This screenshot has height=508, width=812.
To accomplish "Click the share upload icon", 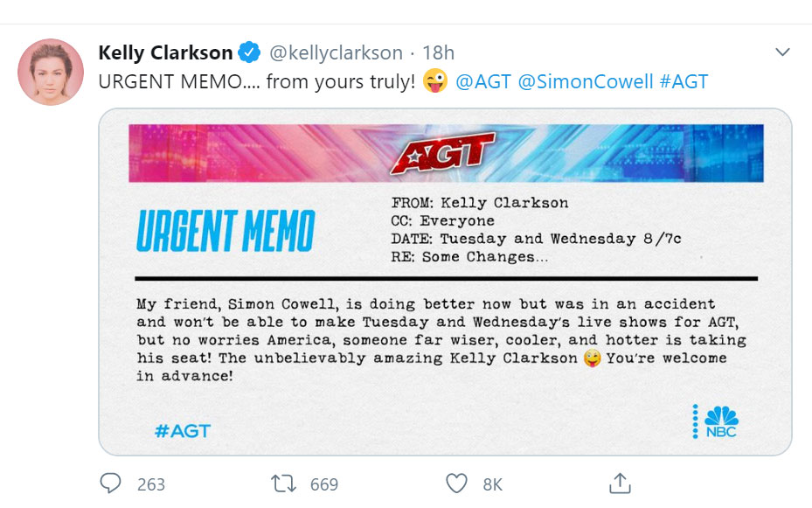I will pyautogui.click(x=620, y=483).
